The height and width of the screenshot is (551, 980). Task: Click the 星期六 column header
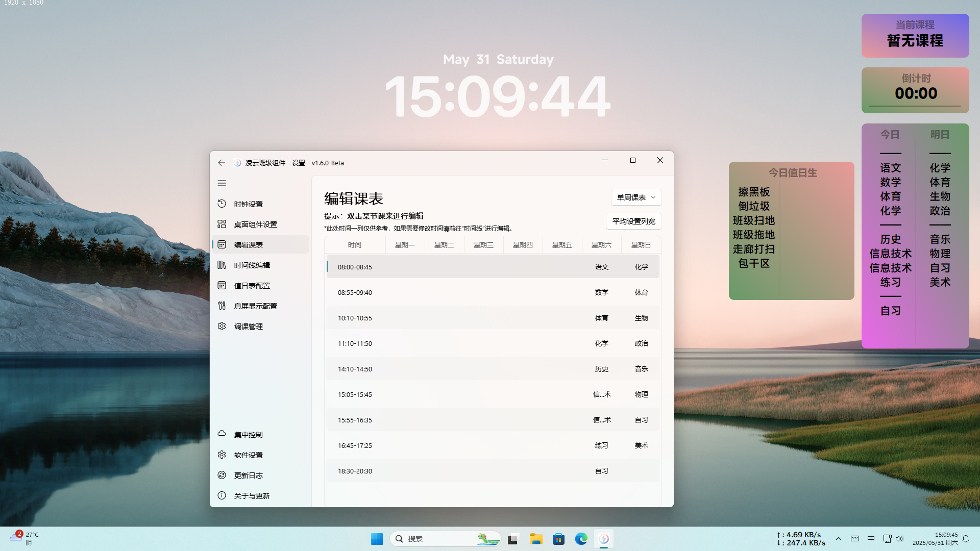pos(601,245)
